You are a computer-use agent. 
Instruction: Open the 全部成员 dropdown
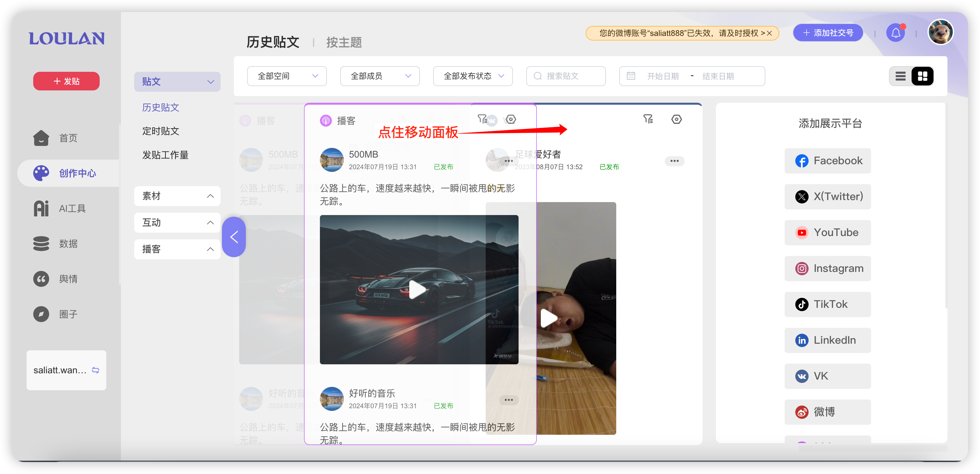coord(380,76)
